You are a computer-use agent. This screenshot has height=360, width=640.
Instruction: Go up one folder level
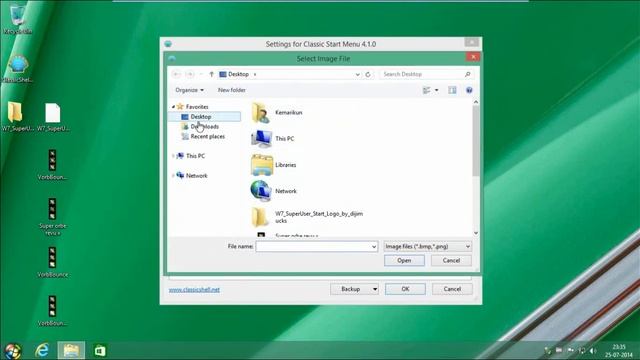[211, 74]
